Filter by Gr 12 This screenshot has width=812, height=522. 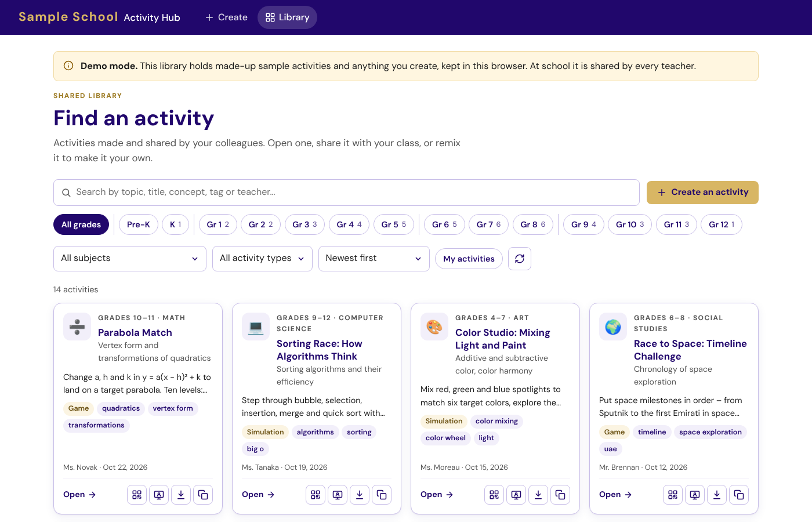click(x=722, y=224)
